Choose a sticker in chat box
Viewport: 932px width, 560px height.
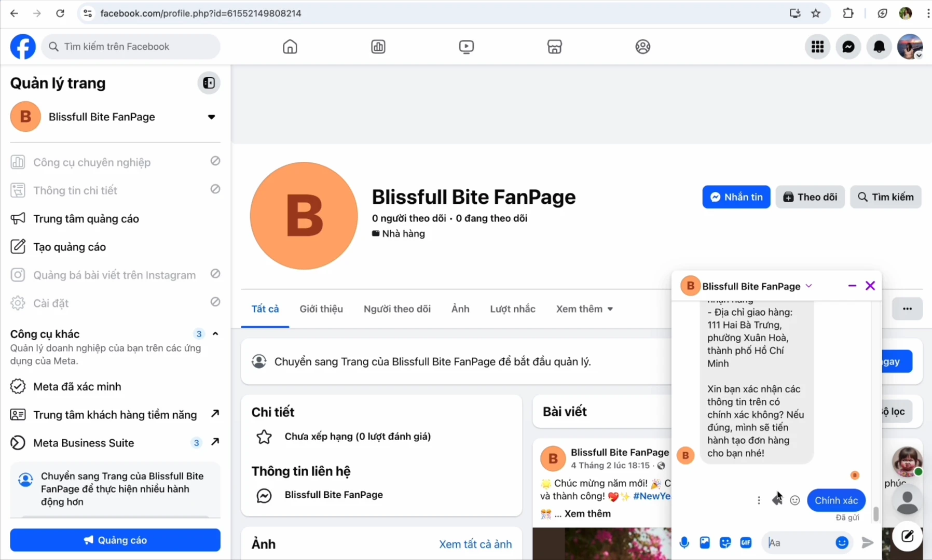pyautogui.click(x=725, y=542)
